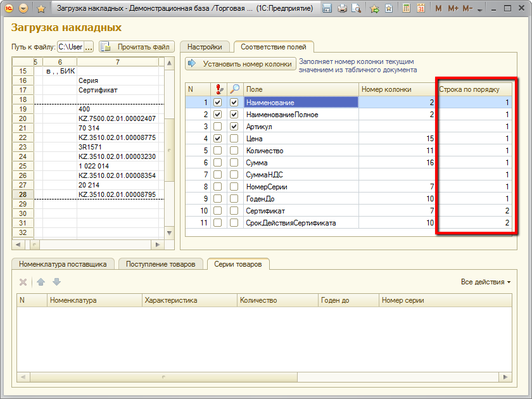
Task: Toggle search checkbox for Артикул row
Action: point(234,127)
